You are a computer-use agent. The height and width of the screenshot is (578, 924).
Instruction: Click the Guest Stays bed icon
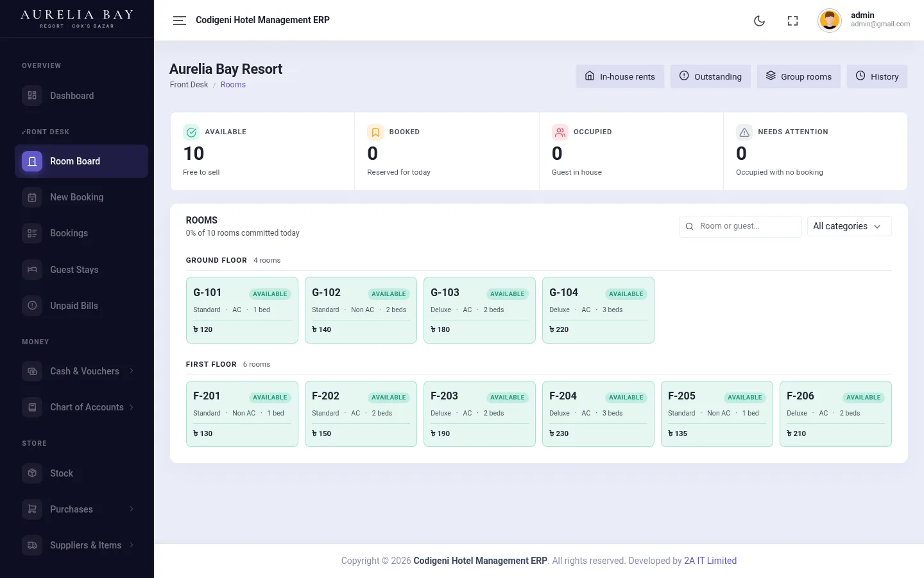[32, 270]
